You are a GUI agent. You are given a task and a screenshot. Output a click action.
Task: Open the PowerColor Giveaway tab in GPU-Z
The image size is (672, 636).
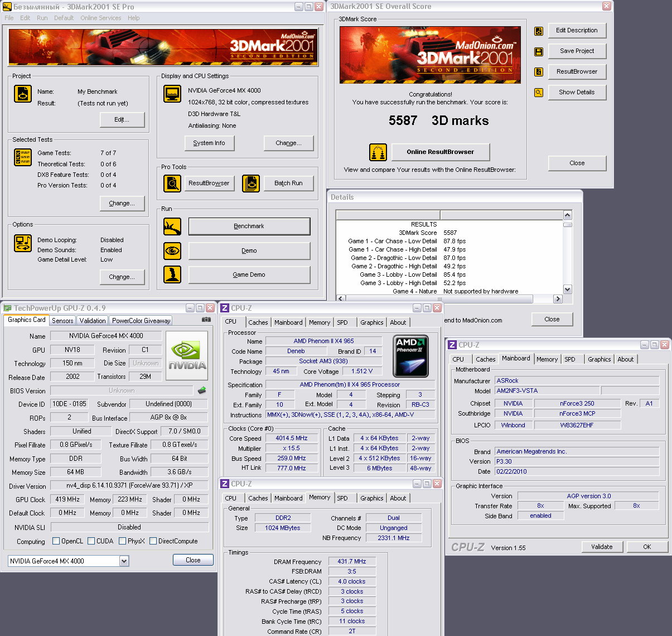point(141,321)
